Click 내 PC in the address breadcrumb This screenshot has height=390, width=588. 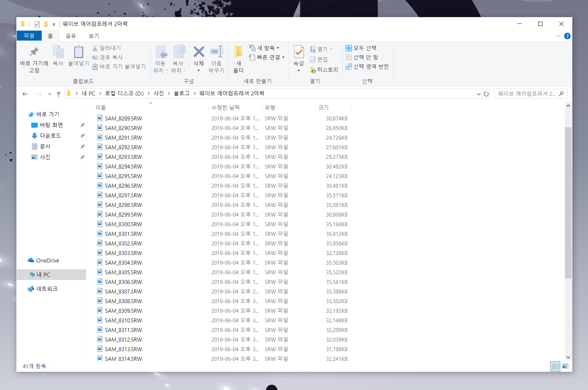pyautogui.click(x=89, y=93)
